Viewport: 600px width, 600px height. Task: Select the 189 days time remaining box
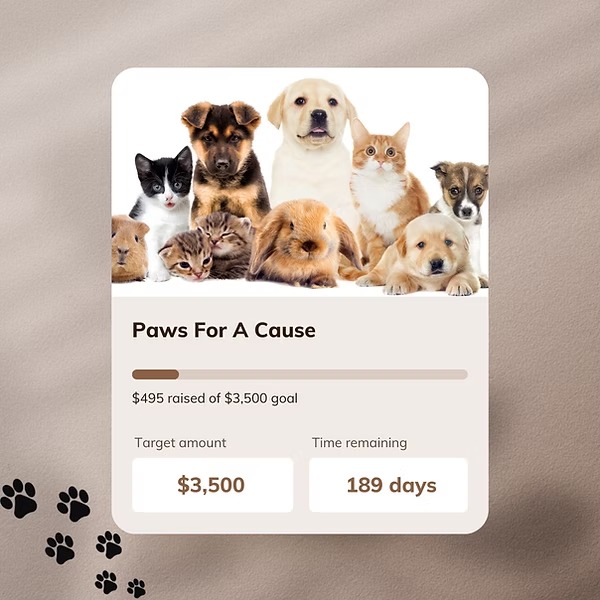coord(388,485)
